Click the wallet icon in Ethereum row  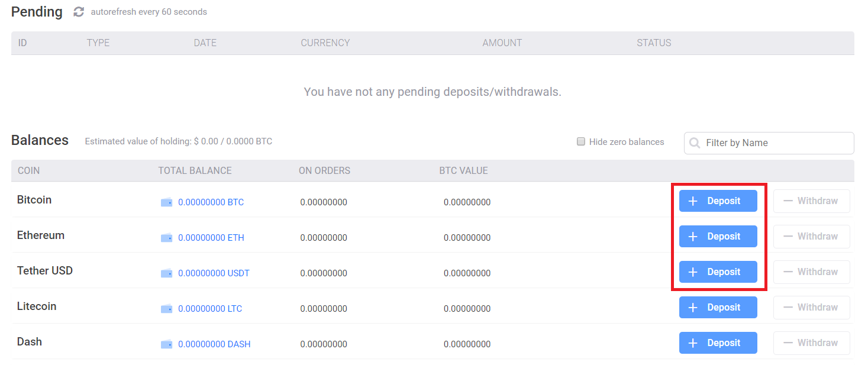pyautogui.click(x=167, y=238)
